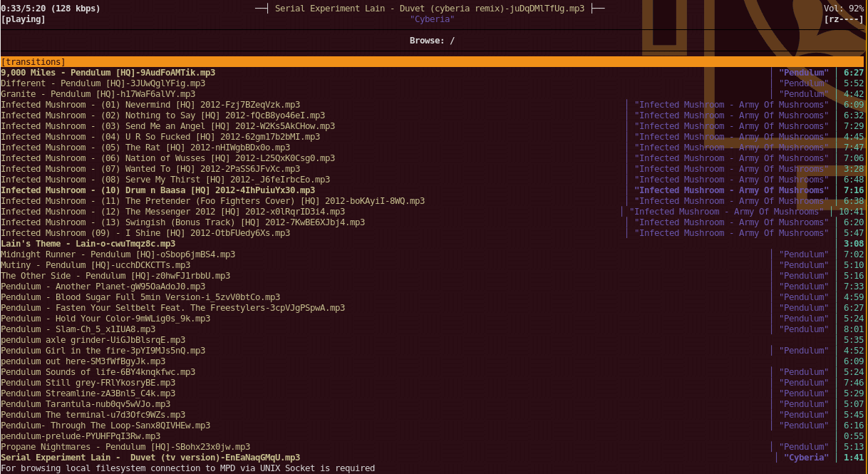Select Infected Mushroom (12) The Messenger 2012
868x474 pixels.
click(433, 212)
